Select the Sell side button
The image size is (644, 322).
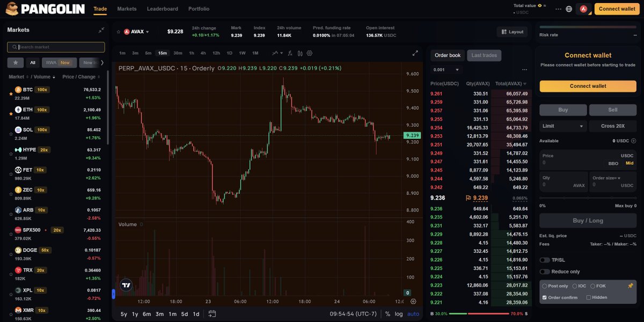(612, 109)
